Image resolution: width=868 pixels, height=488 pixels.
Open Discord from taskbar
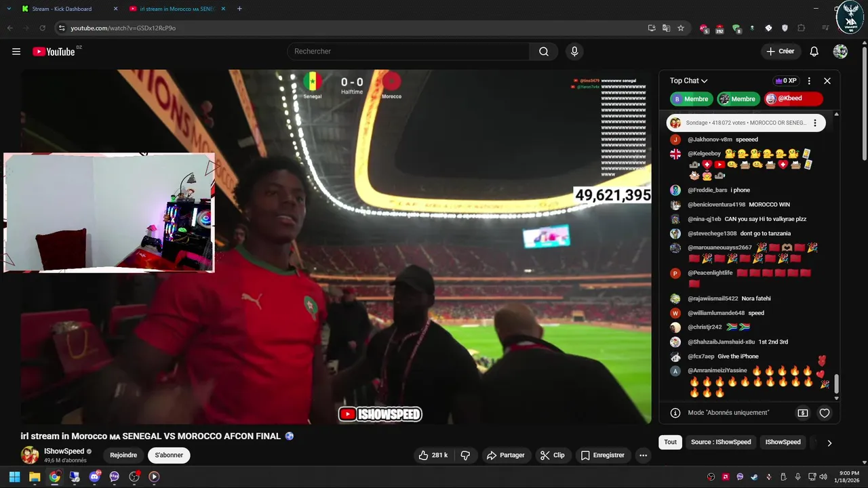94,476
